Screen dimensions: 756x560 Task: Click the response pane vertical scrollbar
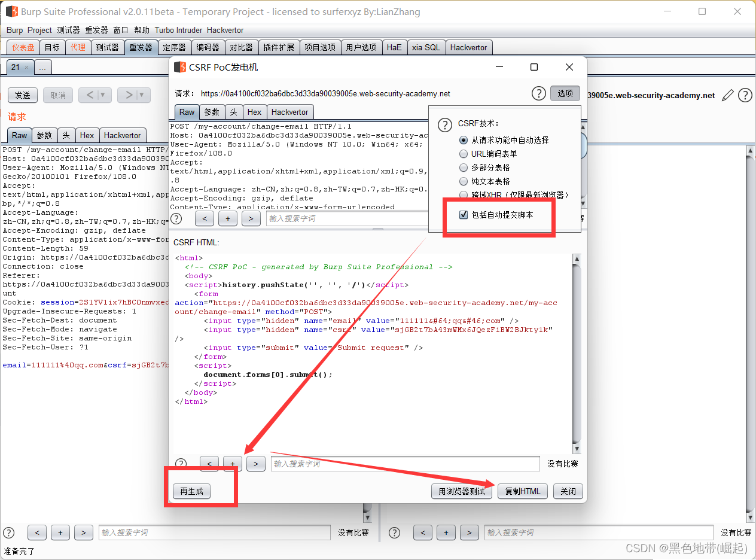[751, 335]
